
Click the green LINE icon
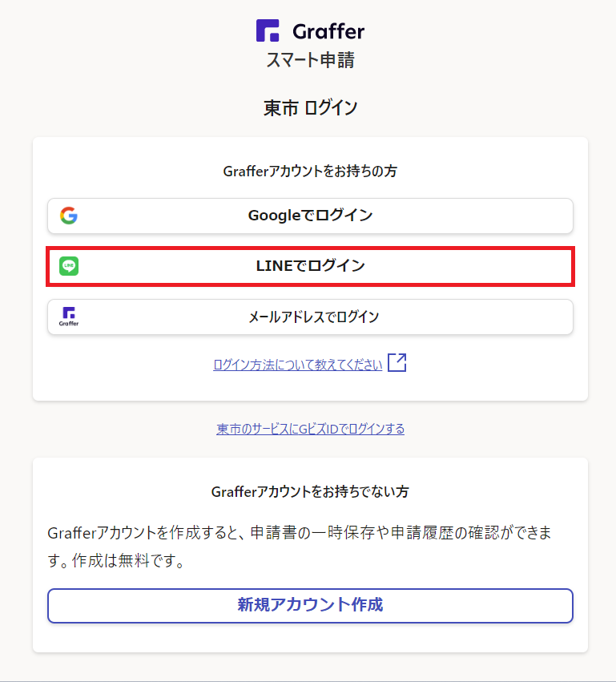coord(69,266)
